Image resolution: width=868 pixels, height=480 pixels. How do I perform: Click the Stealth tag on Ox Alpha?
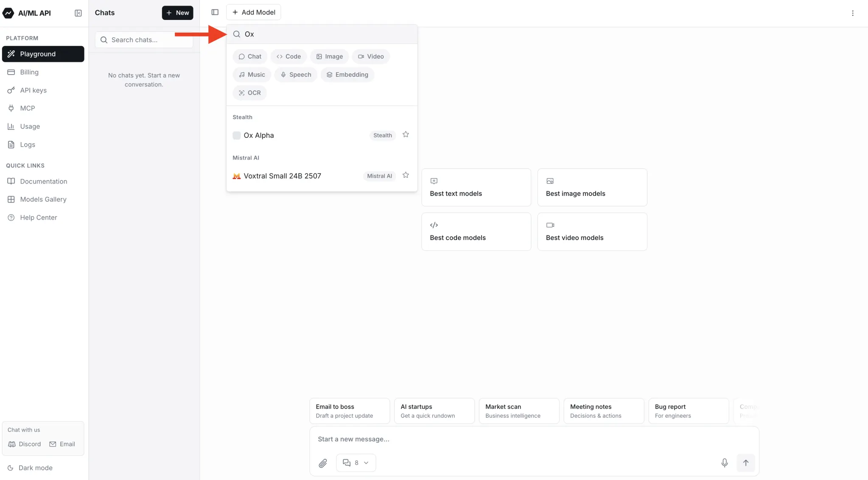tap(383, 135)
